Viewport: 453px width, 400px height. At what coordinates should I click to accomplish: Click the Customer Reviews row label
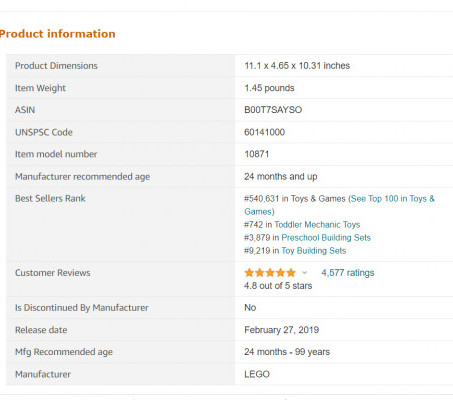click(53, 273)
